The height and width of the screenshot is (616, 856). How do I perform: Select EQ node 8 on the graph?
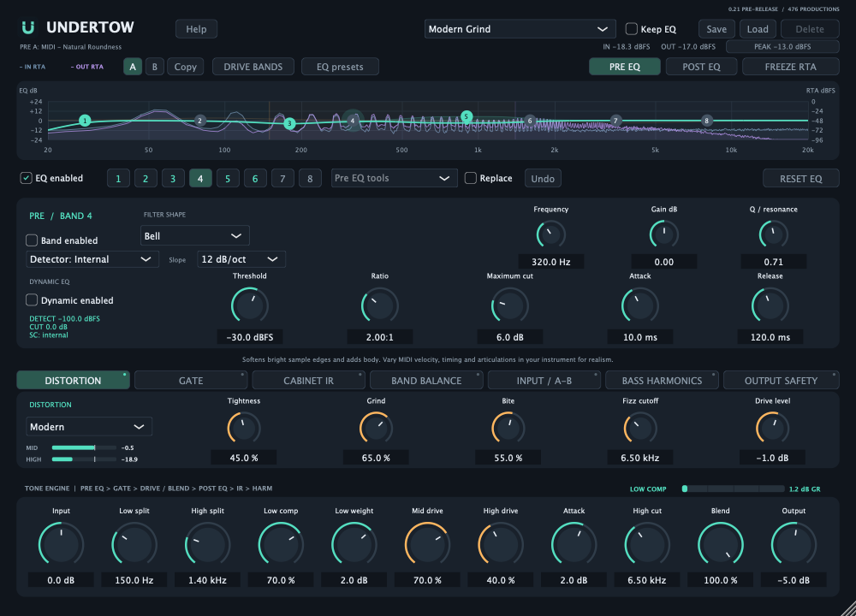[x=706, y=121]
